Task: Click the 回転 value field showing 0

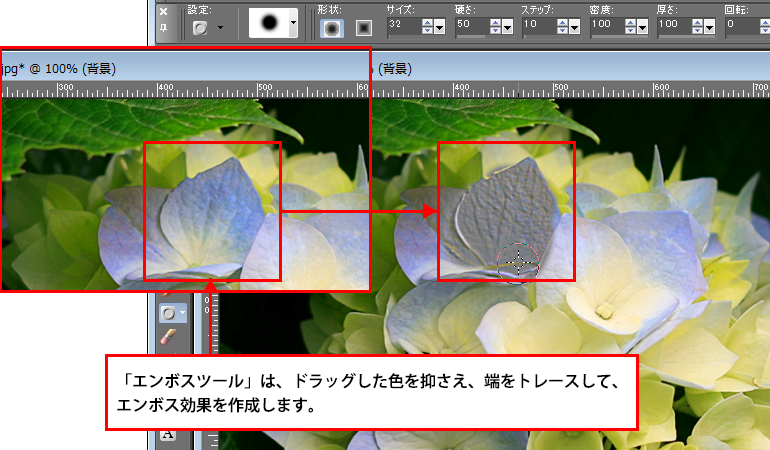Action: pos(742,25)
